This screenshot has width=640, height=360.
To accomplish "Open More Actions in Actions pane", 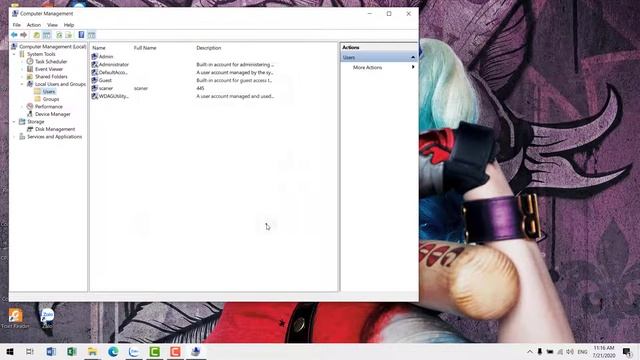I will point(367,67).
